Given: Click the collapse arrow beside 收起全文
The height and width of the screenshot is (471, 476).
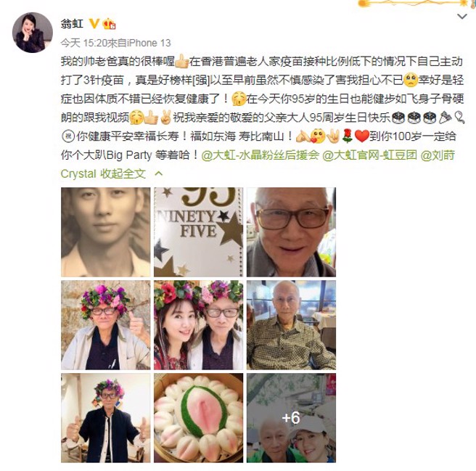Looking at the screenshot, I should [x=158, y=173].
